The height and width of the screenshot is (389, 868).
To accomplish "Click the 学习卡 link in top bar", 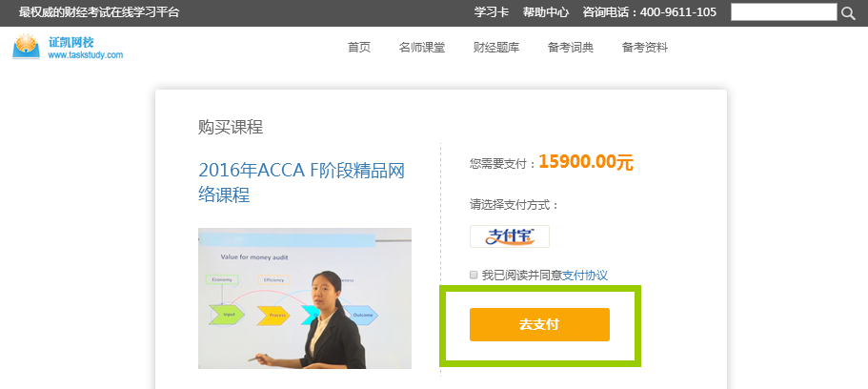I will click(492, 12).
